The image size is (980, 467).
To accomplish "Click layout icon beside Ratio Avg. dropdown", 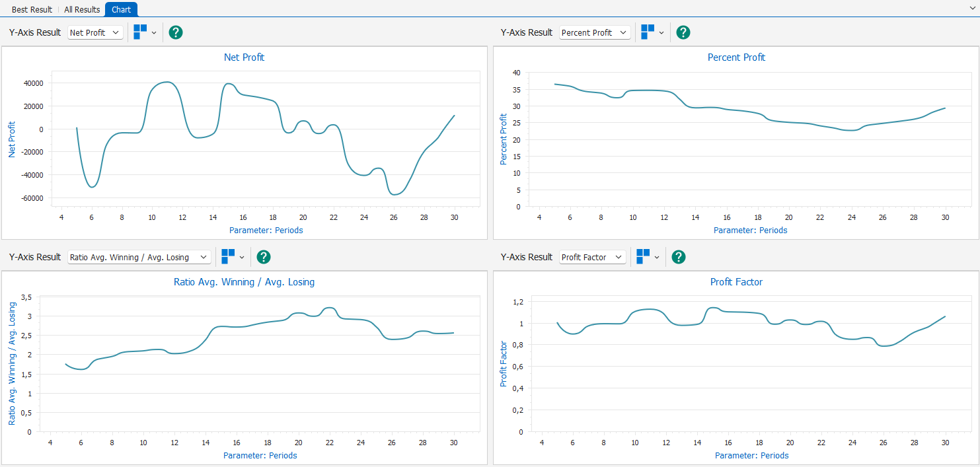I will coord(228,256).
